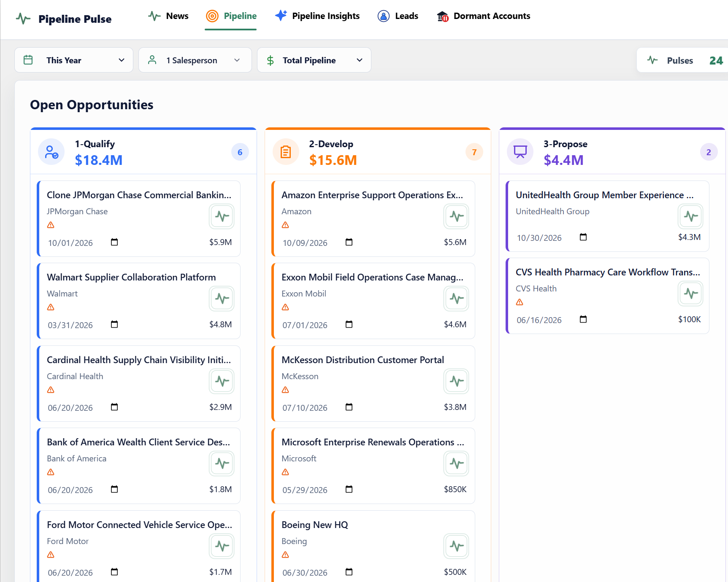The width and height of the screenshot is (728, 582).
Task: Click the 10/30/2026 date on UnitedHealth card
Action: pos(539,238)
